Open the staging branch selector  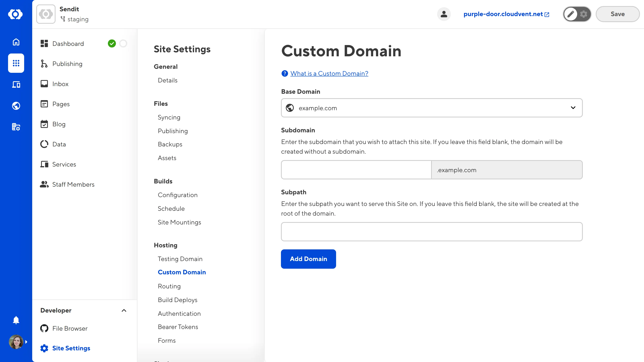point(74,19)
